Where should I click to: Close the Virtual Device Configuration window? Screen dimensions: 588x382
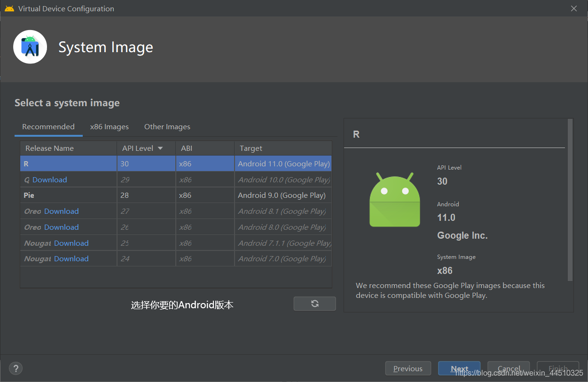pyautogui.click(x=574, y=8)
